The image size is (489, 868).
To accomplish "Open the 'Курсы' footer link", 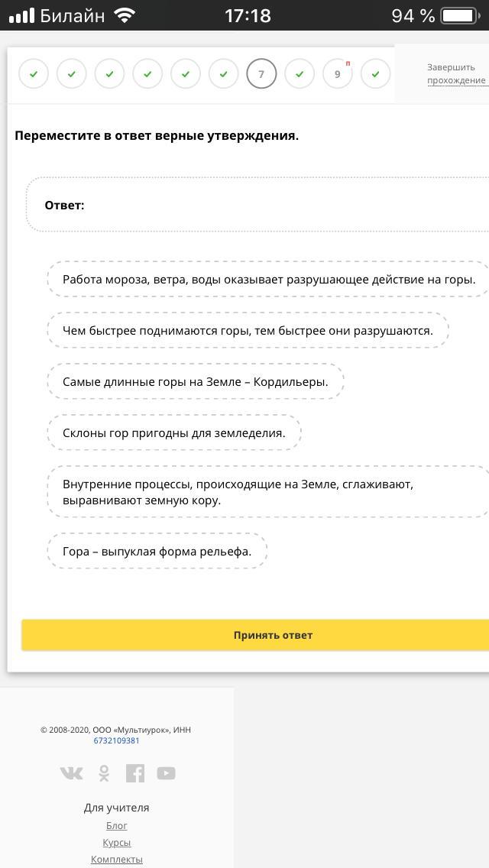I will (116, 842).
